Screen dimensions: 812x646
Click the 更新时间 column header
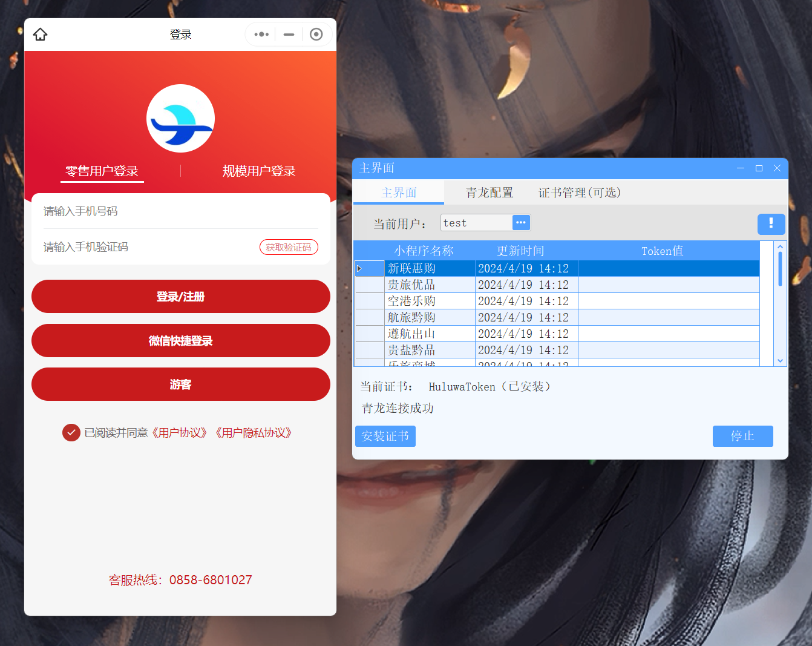coord(520,251)
